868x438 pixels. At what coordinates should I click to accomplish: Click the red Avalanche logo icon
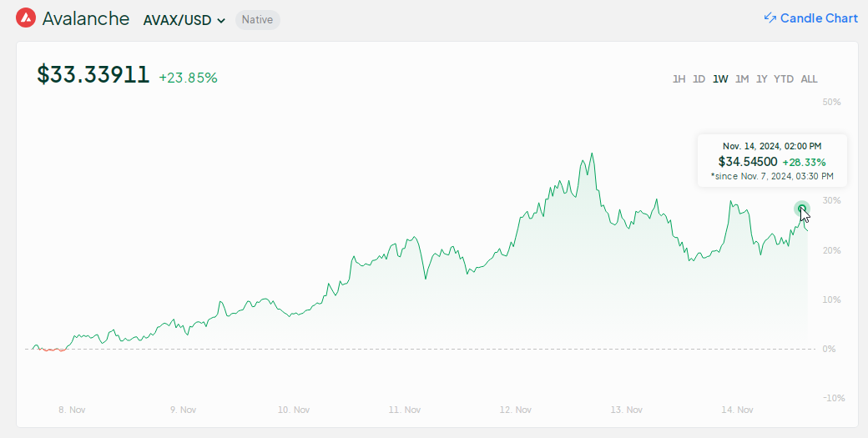pos(26,18)
